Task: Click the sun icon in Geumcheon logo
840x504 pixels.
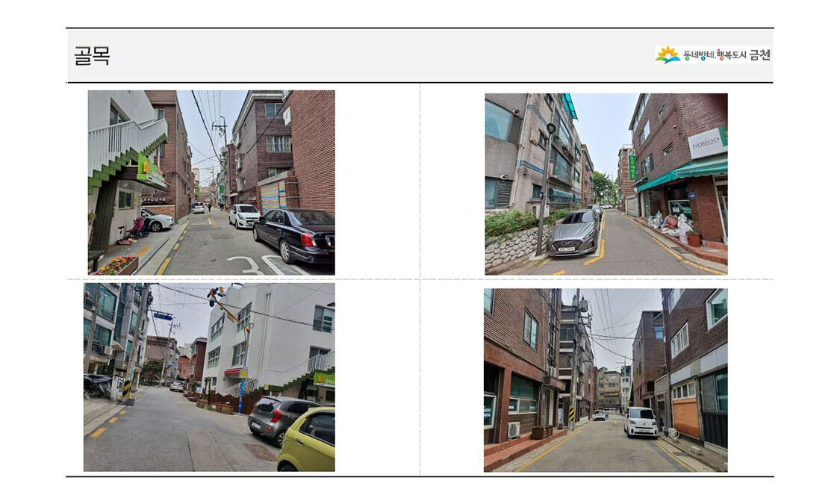Action: point(667,55)
